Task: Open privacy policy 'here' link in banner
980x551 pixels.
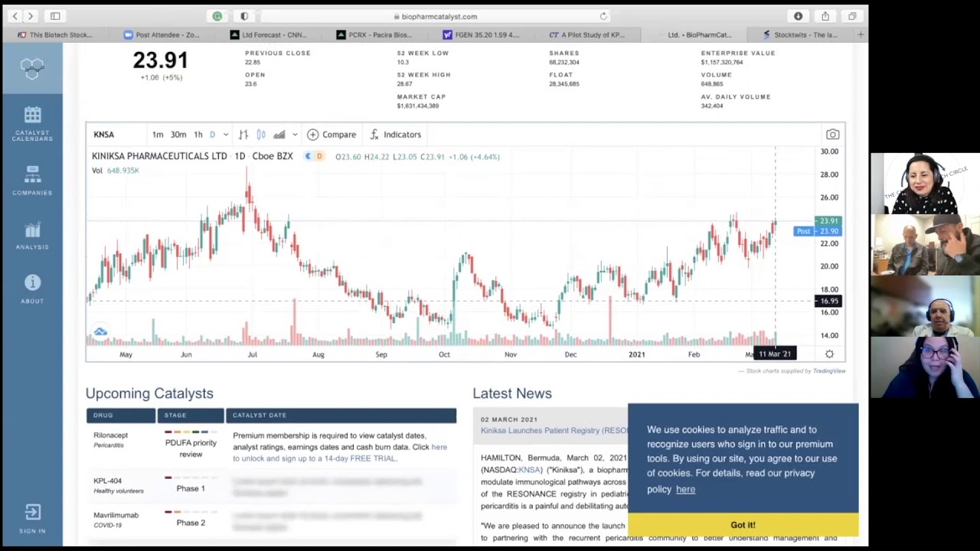Action: 685,490
